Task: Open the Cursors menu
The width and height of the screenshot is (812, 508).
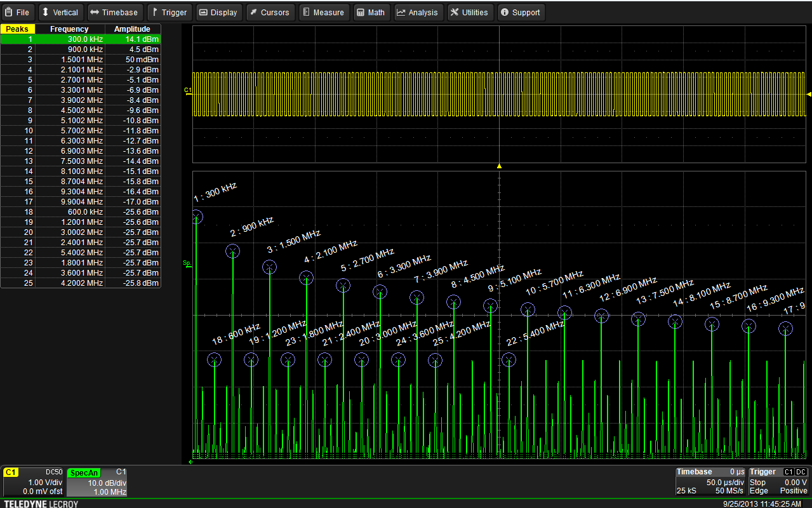Action: point(269,12)
